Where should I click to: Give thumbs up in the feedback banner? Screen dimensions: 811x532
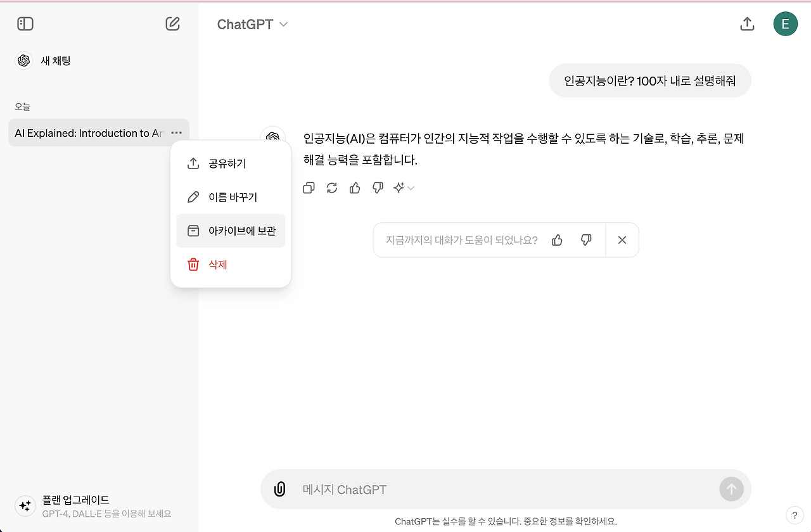(557, 240)
